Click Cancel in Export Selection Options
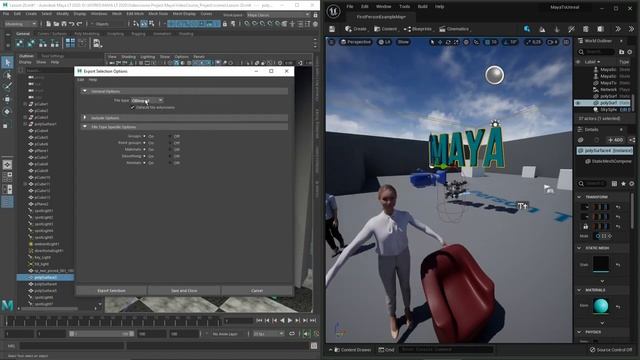 [x=257, y=291]
